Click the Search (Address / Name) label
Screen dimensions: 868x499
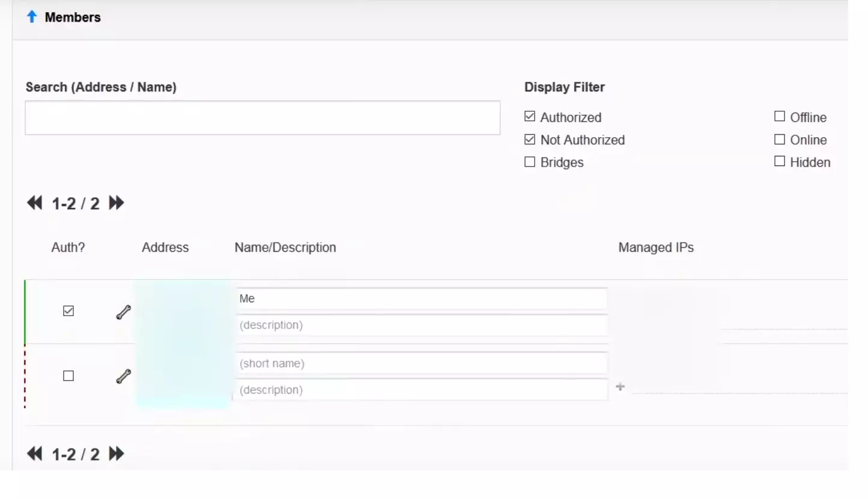pyautogui.click(x=101, y=87)
